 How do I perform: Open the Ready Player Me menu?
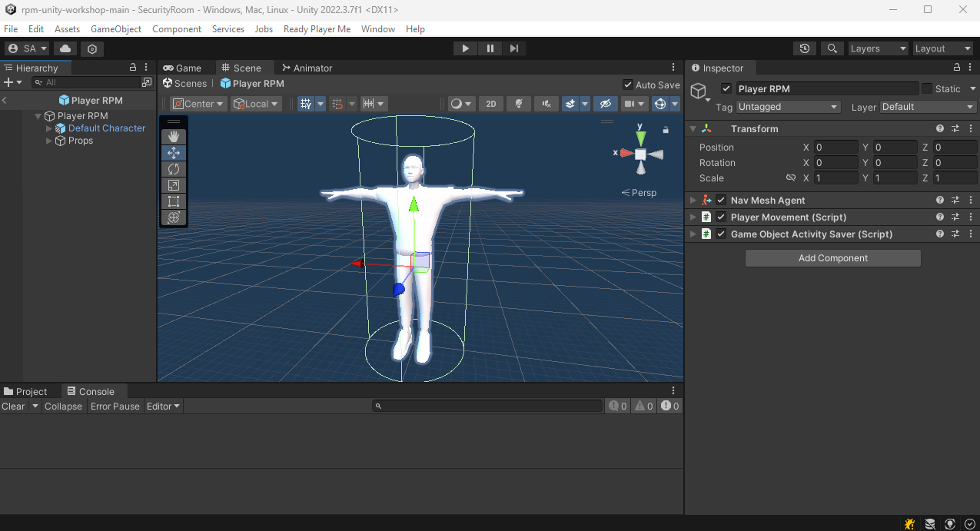point(317,29)
